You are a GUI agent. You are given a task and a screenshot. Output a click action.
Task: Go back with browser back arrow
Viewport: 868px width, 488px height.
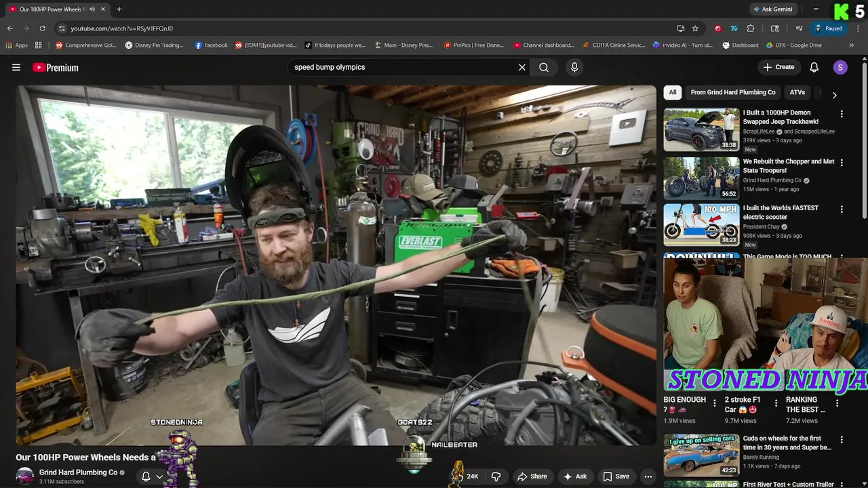[x=9, y=28]
